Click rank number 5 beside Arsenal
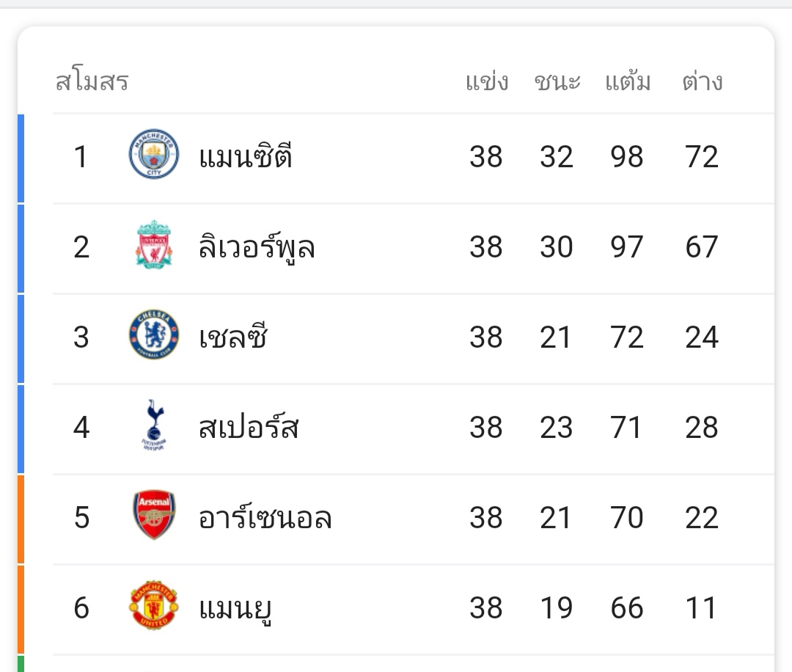This screenshot has width=792, height=672. [x=81, y=517]
